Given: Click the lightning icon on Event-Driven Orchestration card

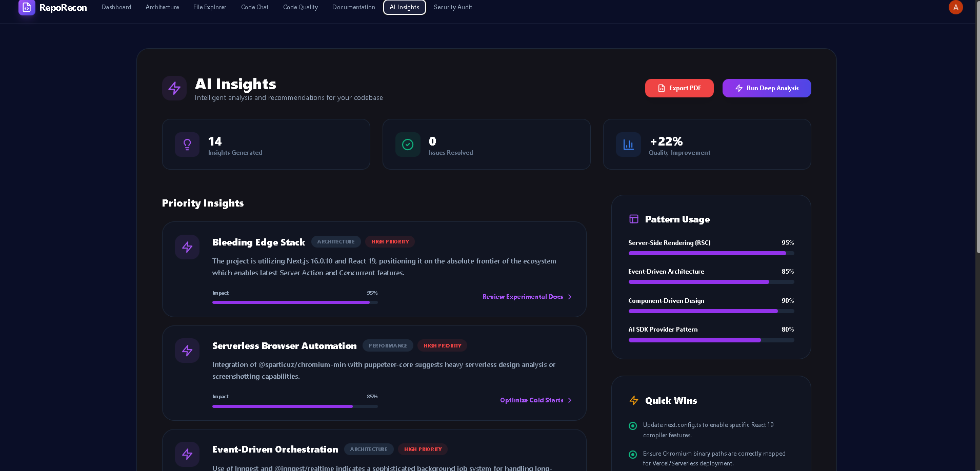Looking at the screenshot, I should click(x=187, y=454).
